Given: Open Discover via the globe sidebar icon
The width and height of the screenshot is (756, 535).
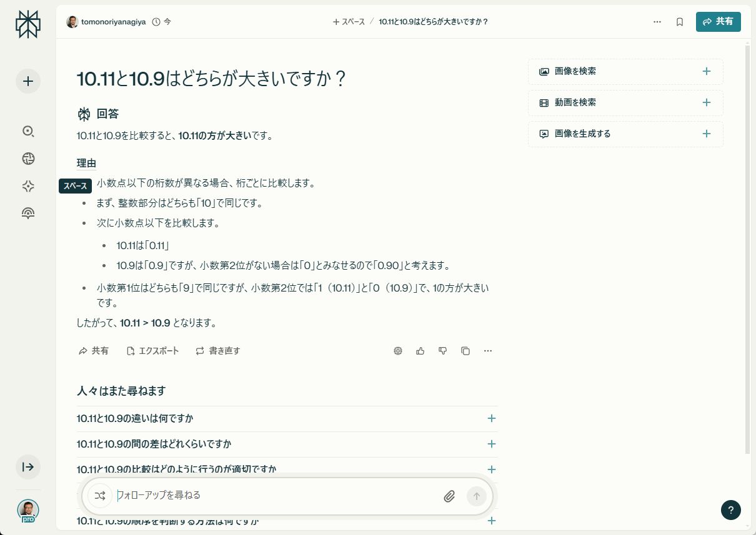Looking at the screenshot, I should click(27, 159).
